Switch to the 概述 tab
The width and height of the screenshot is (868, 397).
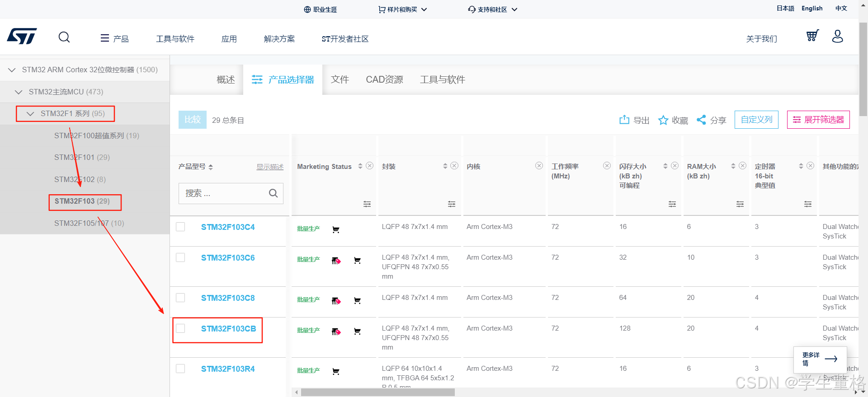click(x=226, y=79)
